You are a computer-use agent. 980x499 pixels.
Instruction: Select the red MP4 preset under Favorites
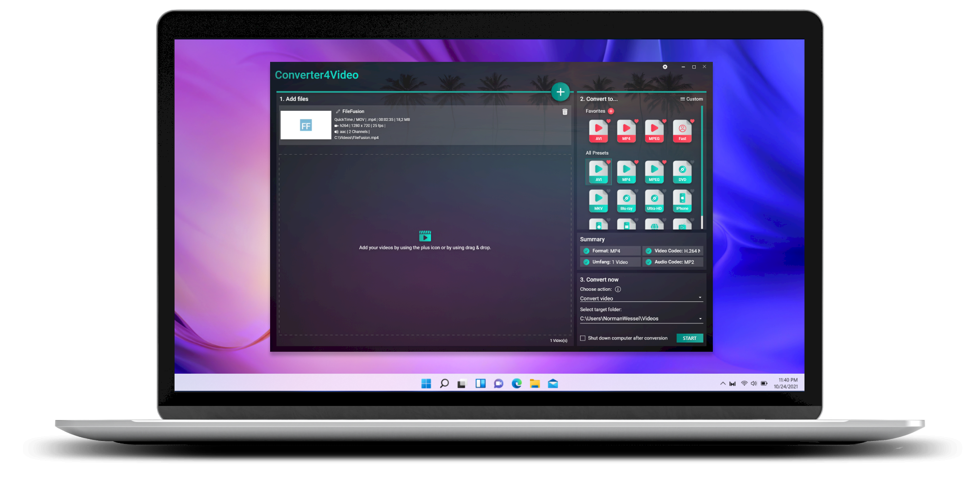click(626, 131)
